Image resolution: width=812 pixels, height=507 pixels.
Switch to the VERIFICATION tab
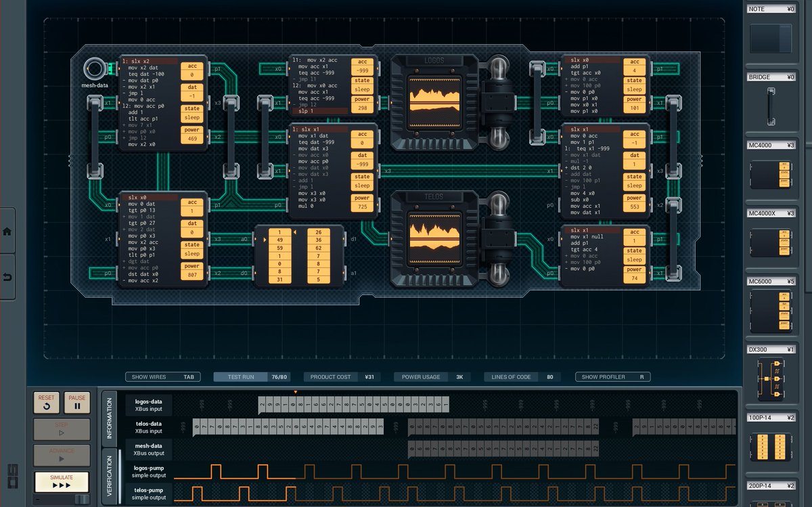(x=108, y=475)
